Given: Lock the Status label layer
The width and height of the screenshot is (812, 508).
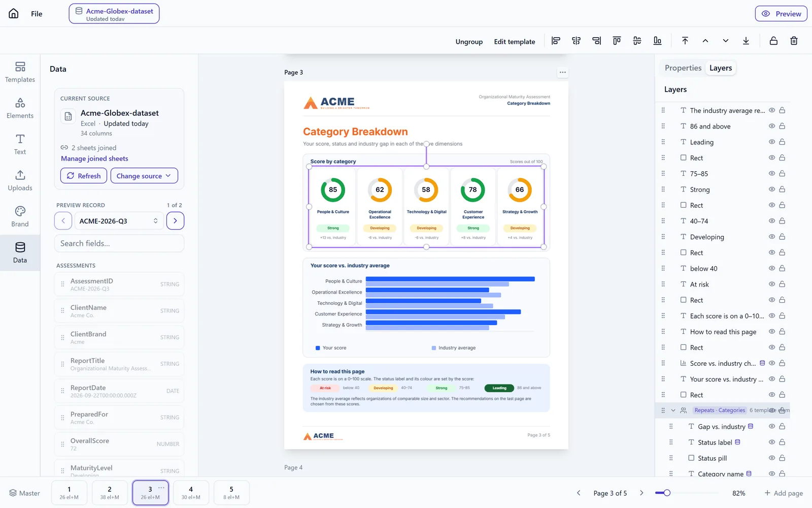Looking at the screenshot, I should pyautogui.click(x=782, y=442).
